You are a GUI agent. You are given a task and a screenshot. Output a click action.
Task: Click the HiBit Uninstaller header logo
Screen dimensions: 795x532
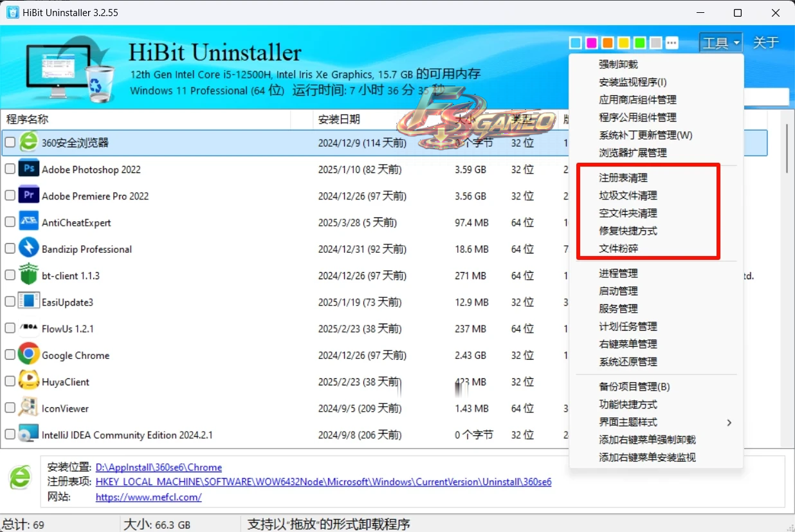click(x=69, y=68)
